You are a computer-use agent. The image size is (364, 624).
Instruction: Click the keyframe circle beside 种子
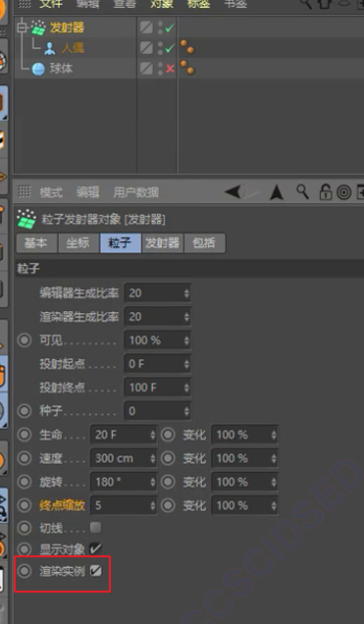(x=25, y=411)
